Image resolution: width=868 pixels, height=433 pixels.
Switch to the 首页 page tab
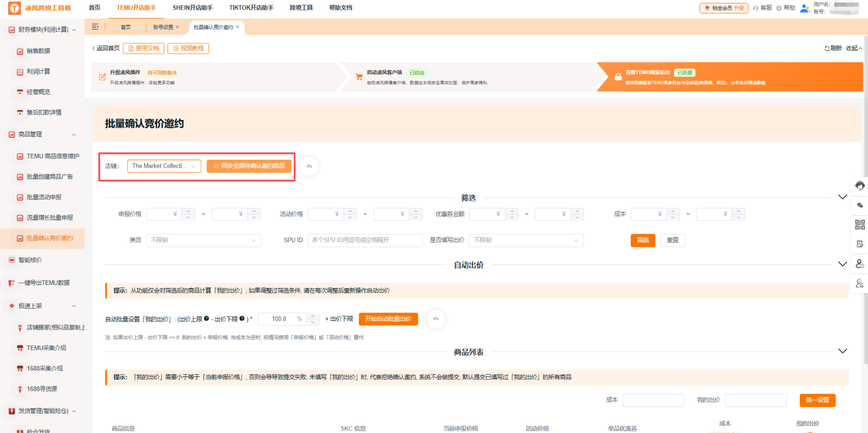pyautogui.click(x=126, y=27)
